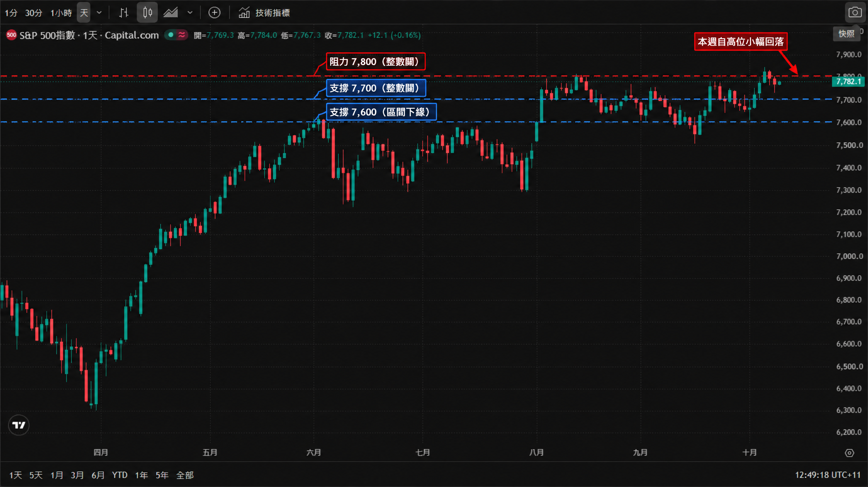Viewport: 868px width, 487px height.
Task: Select the candlestick chart style icon
Action: pos(147,13)
